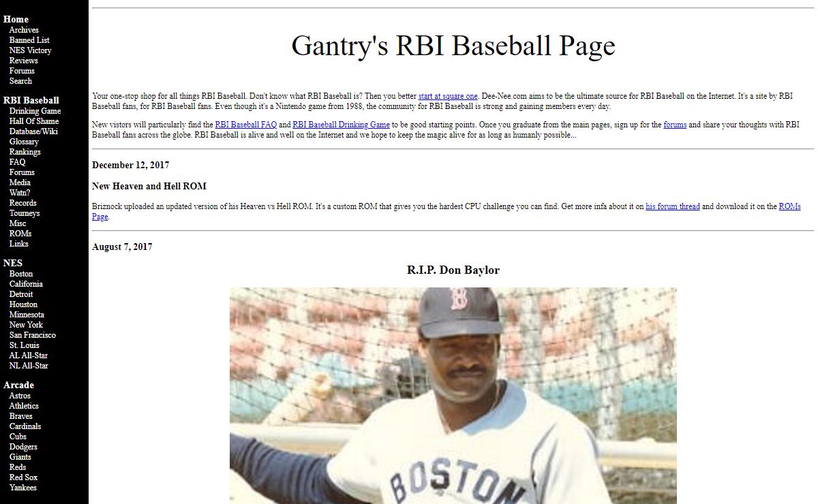Screen dimensions: 818x504
Task: Visit the Hall Of Shame page
Action: (x=34, y=121)
